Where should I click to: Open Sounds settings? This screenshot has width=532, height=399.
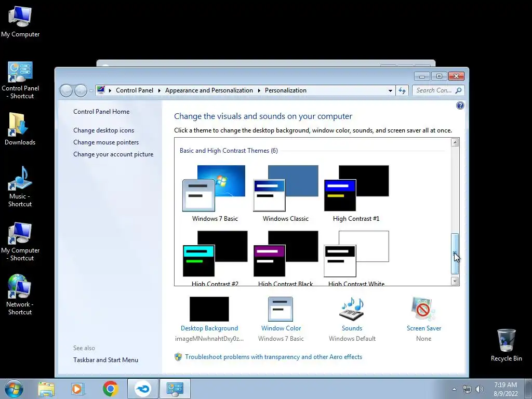pyautogui.click(x=352, y=319)
